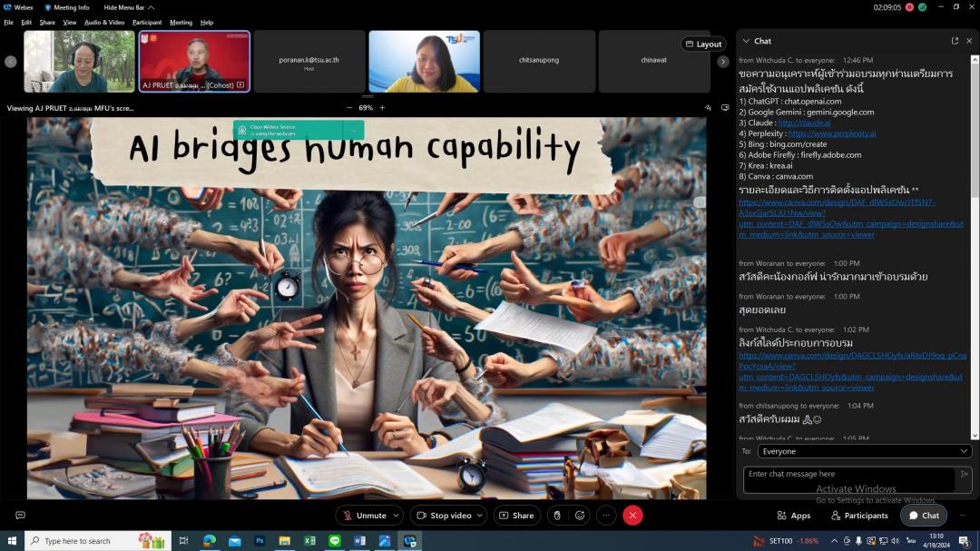Viewport: 980px width, 551px height.
Task: Leave the meeting with the red X button
Action: [632, 516]
